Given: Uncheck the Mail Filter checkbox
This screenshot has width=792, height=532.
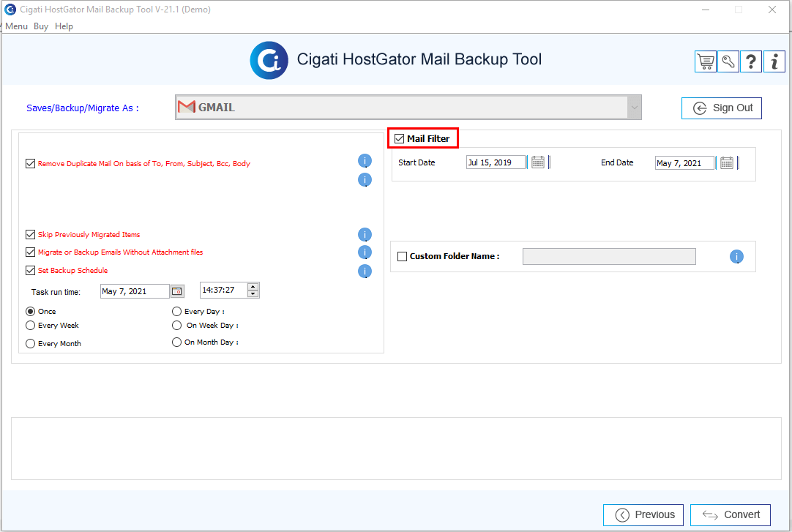Looking at the screenshot, I should click(400, 139).
